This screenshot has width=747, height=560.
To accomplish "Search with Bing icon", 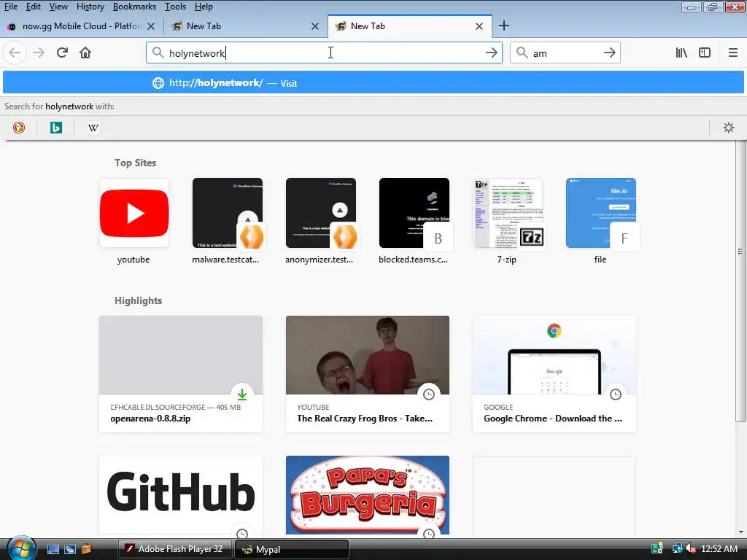I will pos(56,128).
